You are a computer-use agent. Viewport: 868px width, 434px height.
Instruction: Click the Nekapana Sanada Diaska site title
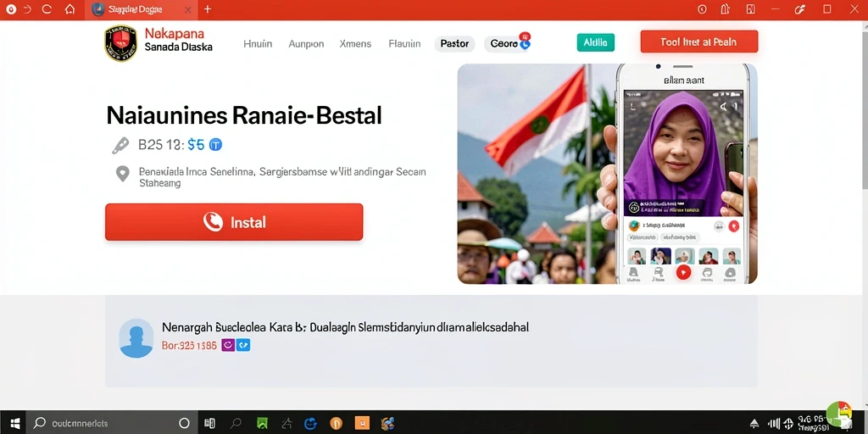pos(178,41)
